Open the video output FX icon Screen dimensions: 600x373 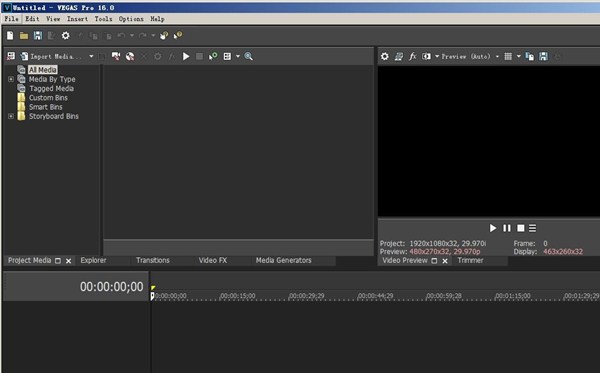click(x=412, y=57)
